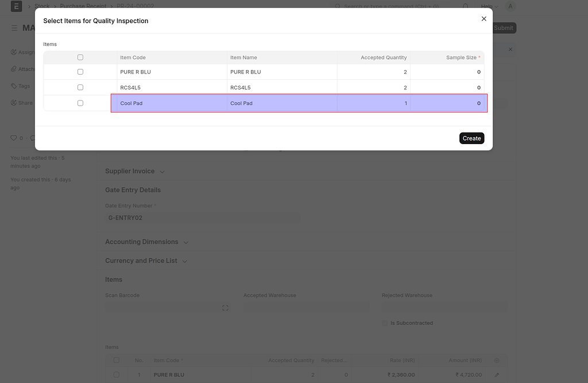588x383 pixels.
Task: Check the select-all checkbox in dialog header
Action: 80,57
